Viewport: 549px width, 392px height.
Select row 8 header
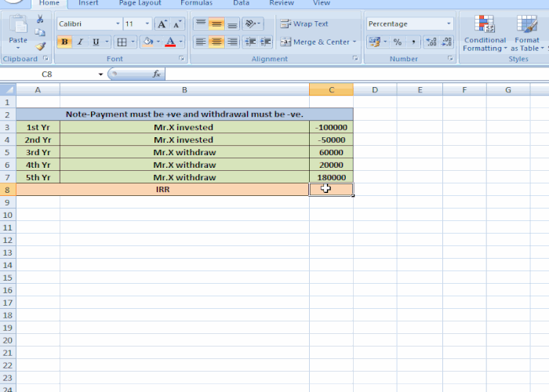pyautogui.click(x=8, y=190)
